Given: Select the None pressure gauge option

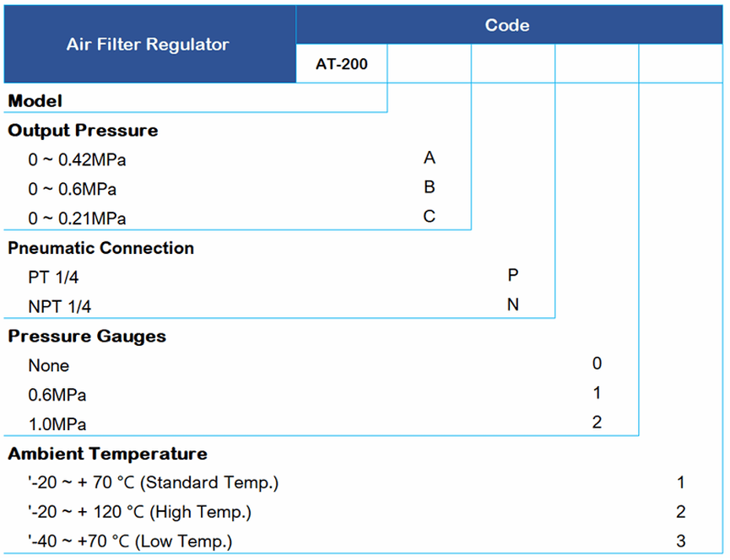Looking at the screenshot, I should point(49,366).
